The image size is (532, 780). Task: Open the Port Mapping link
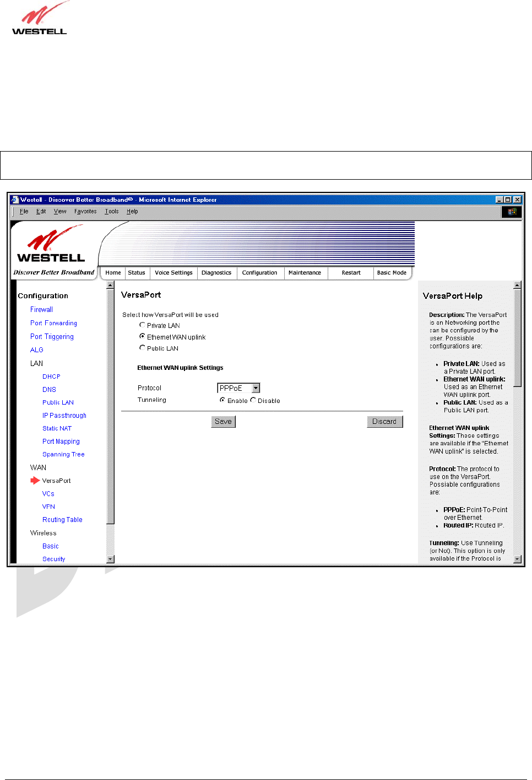(61, 442)
